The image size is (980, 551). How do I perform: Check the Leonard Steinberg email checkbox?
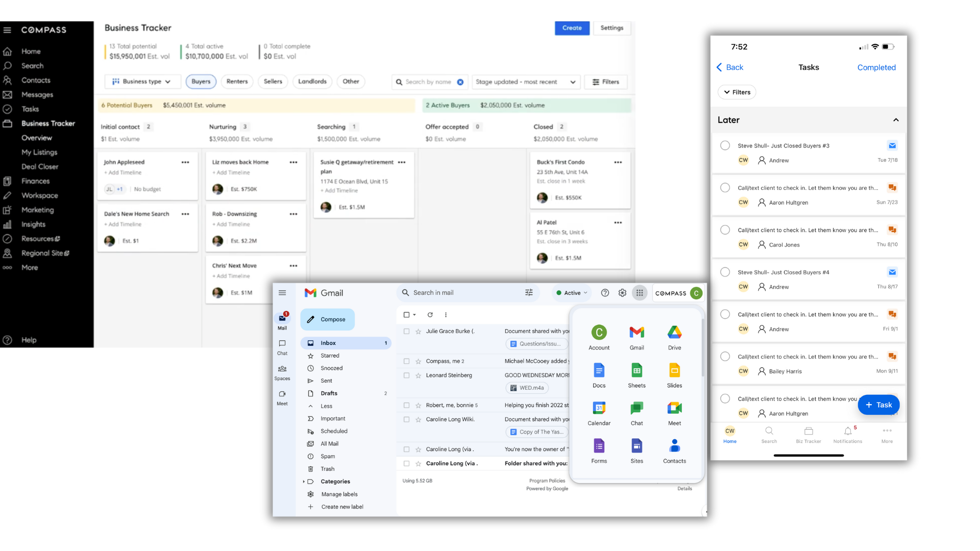[407, 375]
